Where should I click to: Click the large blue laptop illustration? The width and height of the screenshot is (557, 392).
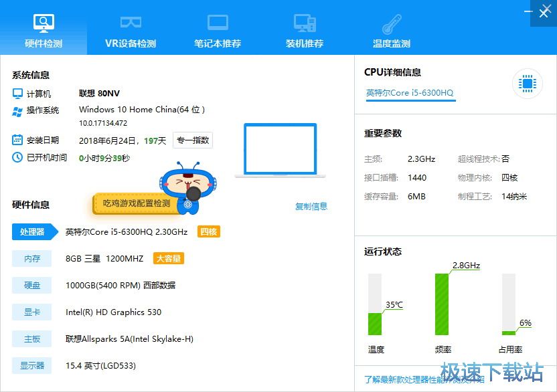(x=281, y=151)
